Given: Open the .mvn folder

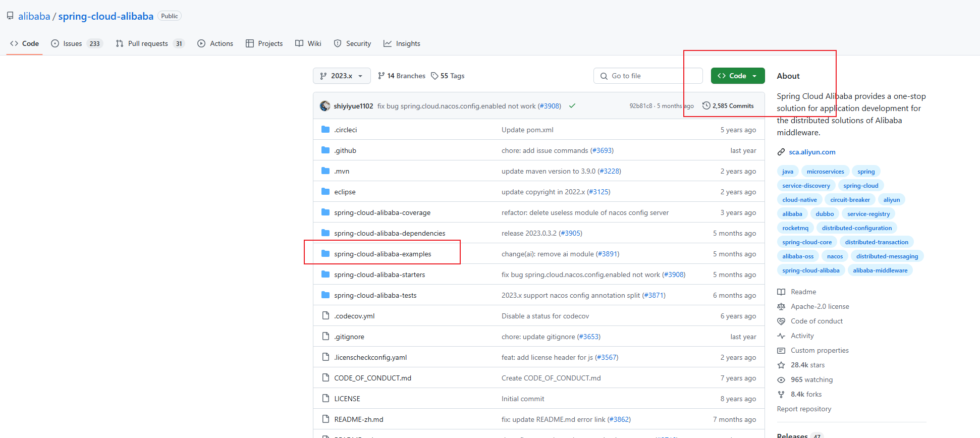Looking at the screenshot, I should 342,171.
